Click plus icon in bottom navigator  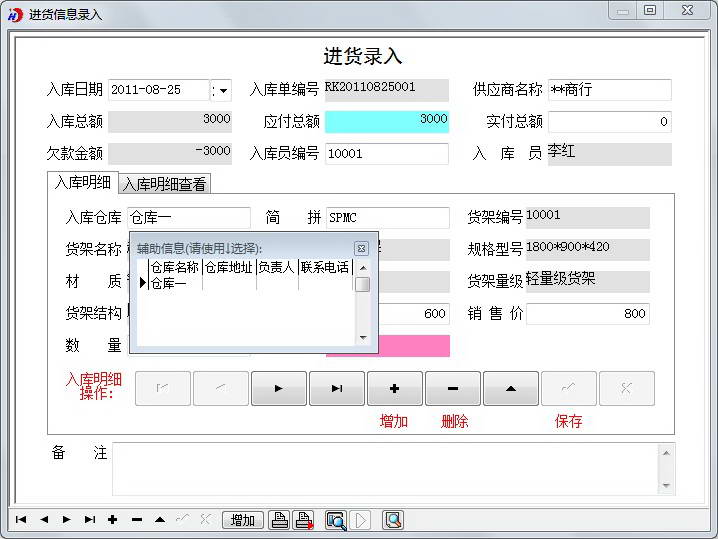pyautogui.click(x=113, y=519)
